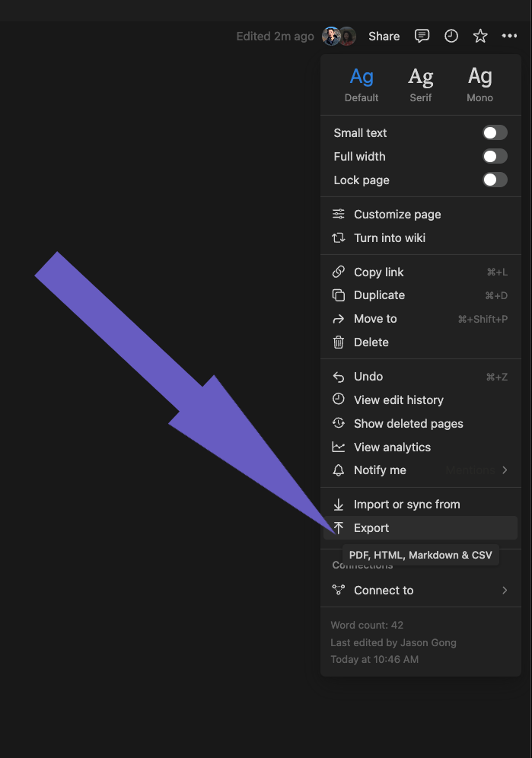
Task: Open page updates clock icon
Action: [451, 37]
